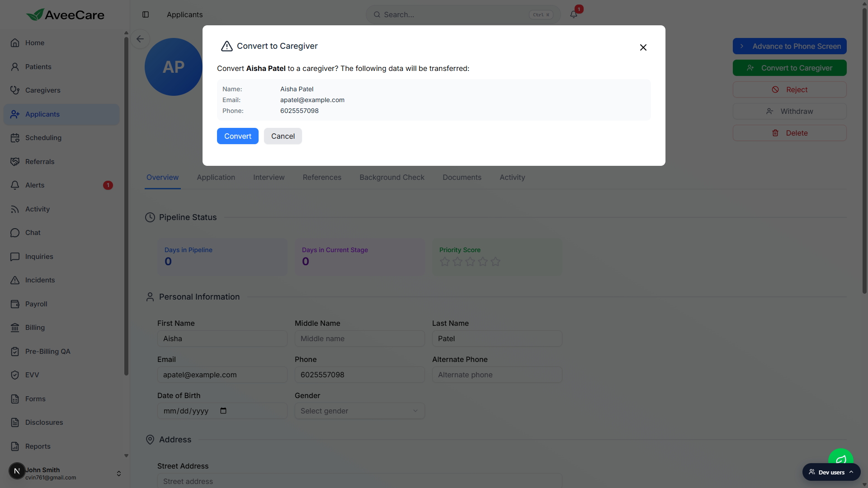Click the AveeCare logo
This screenshot has height=488, width=868.
pyautogui.click(x=65, y=15)
